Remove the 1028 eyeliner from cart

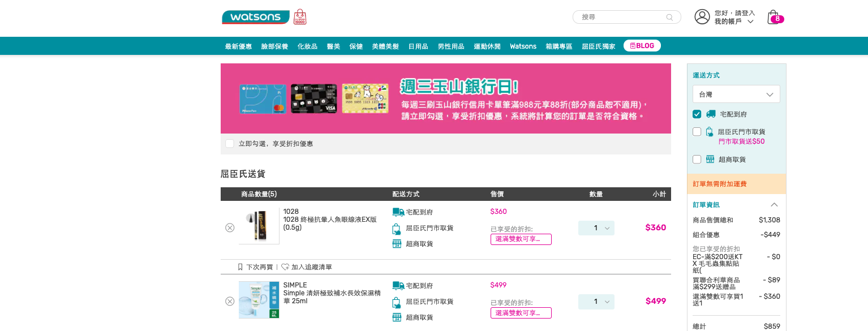(x=230, y=227)
